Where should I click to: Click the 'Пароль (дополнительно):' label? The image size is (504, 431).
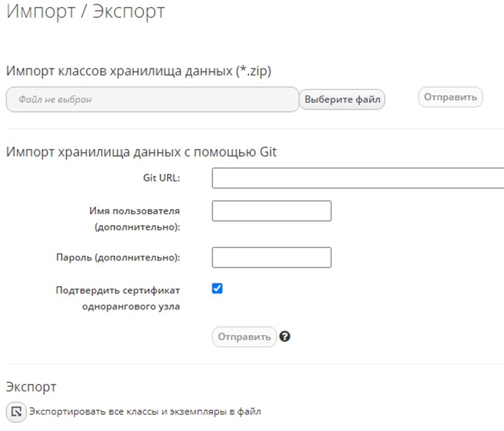click(x=118, y=258)
